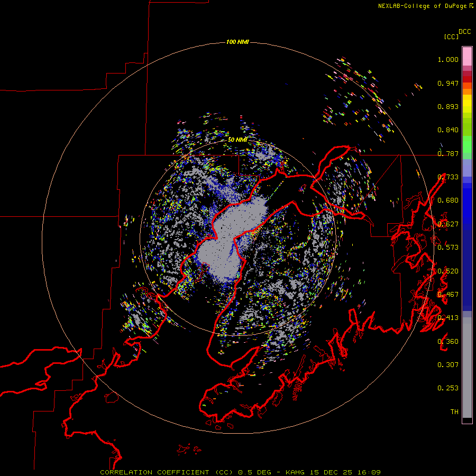Viewport: 476px width, 476px height.
Task: Pick the bright green color bar segment
Action: pos(467,144)
